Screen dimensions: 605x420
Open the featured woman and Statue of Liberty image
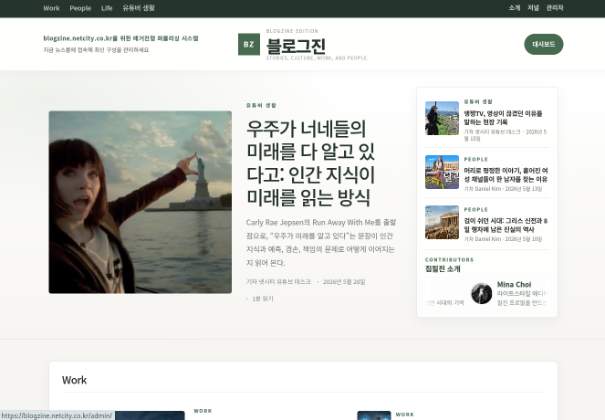pyautogui.click(x=140, y=202)
